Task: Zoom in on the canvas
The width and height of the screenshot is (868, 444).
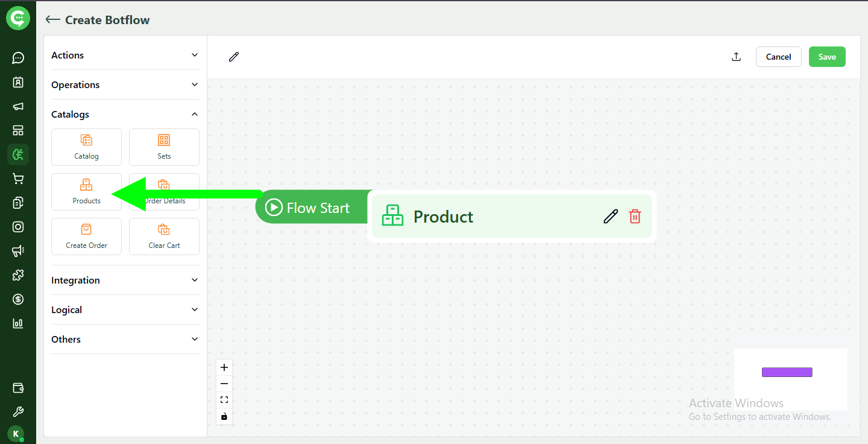Action: tap(224, 367)
